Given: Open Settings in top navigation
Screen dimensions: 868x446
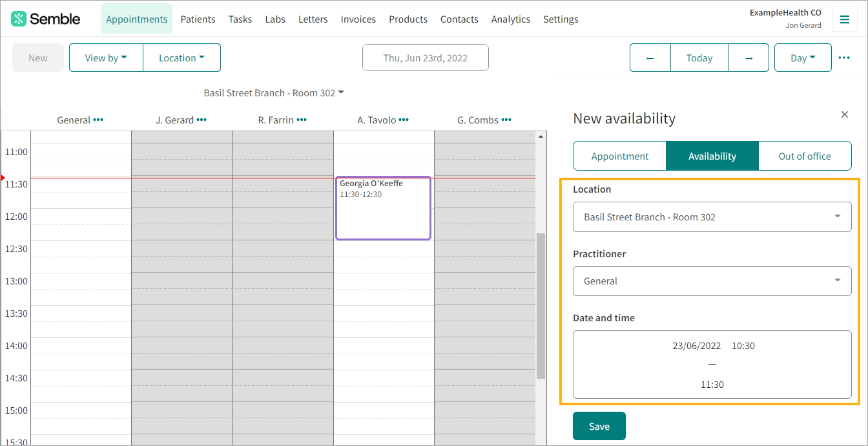Looking at the screenshot, I should (x=561, y=19).
